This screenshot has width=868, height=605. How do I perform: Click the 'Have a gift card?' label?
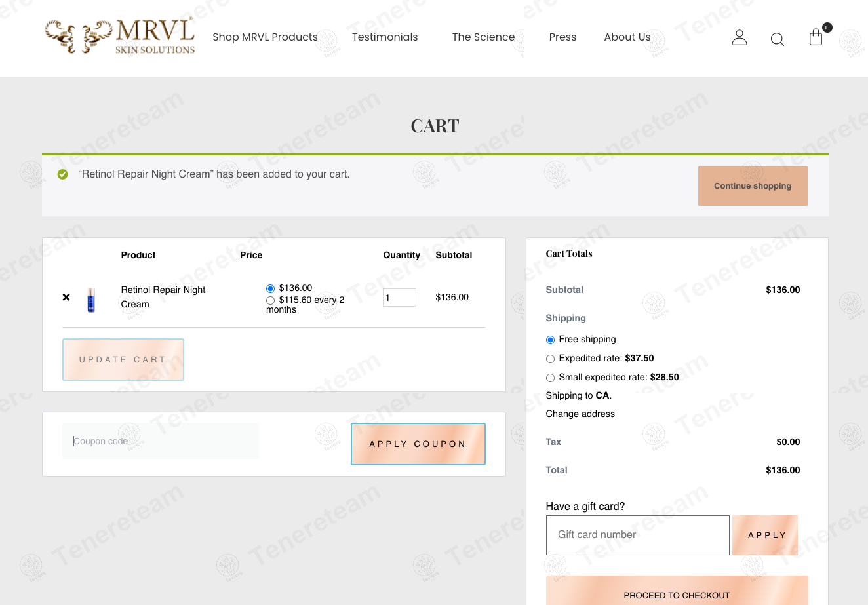pyautogui.click(x=585, y=506)
